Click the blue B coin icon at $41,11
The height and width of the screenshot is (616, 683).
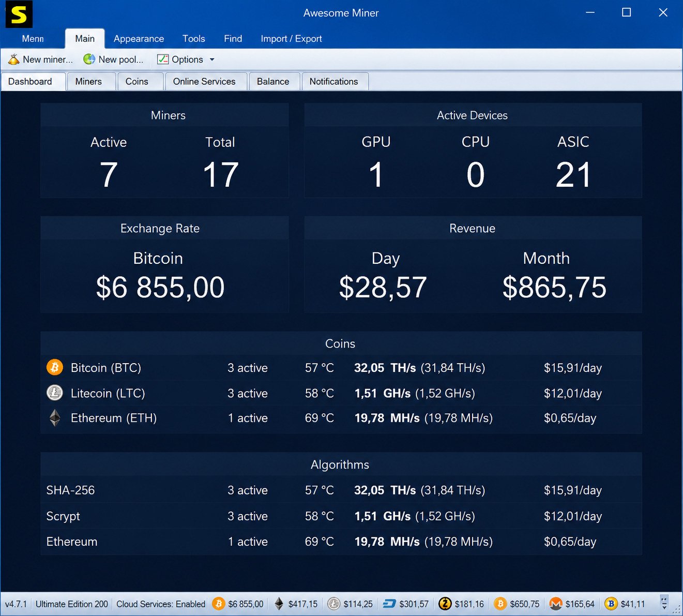tap(611, 604)
